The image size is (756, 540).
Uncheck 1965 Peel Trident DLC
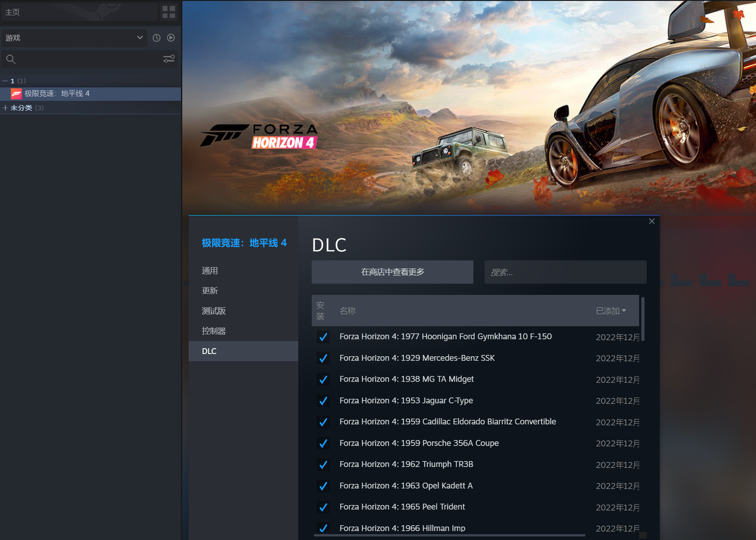coord(323,507)
